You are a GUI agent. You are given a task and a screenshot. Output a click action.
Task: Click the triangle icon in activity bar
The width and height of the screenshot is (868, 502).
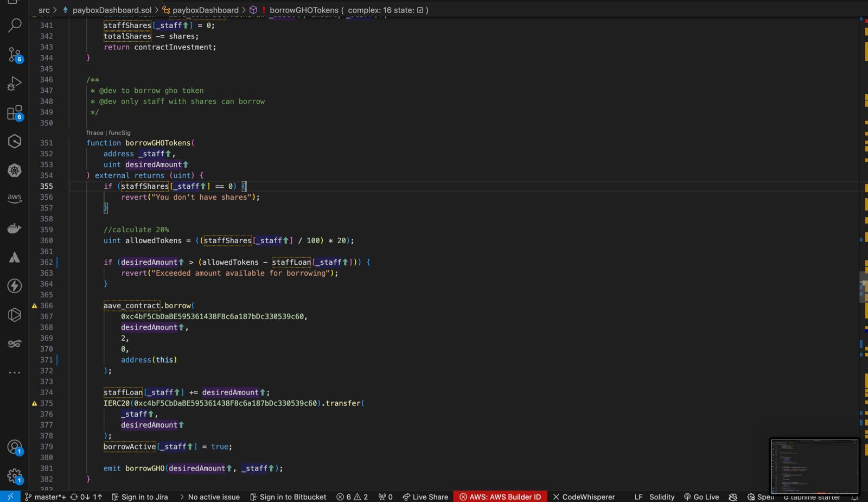point(15,257)
